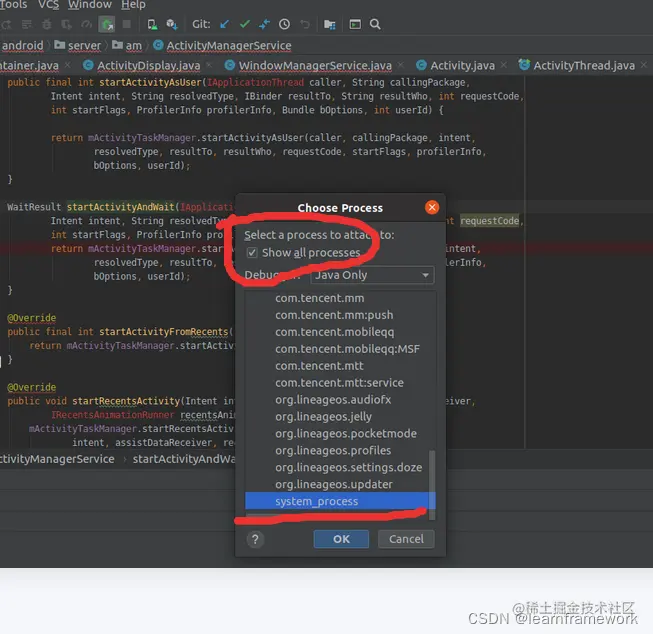
Task: Click startActivityAndWait in bottom breadcrumb
Action: 184,459
